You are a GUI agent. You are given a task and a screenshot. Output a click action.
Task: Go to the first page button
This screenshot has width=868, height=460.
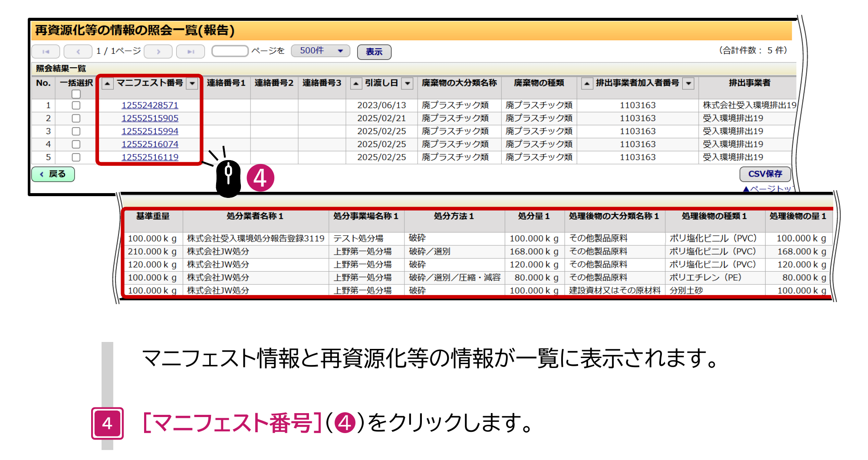tap(46, 52)
